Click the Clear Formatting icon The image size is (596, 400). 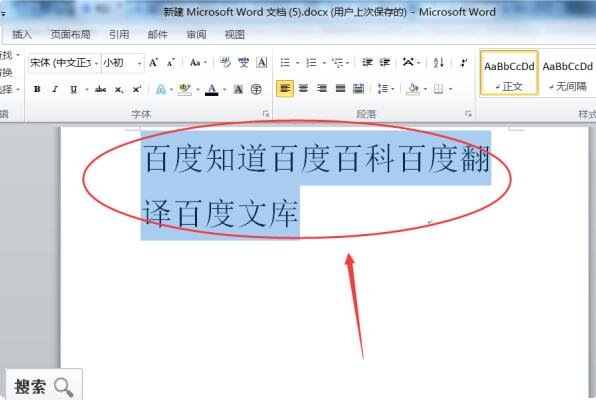[225, 63]
